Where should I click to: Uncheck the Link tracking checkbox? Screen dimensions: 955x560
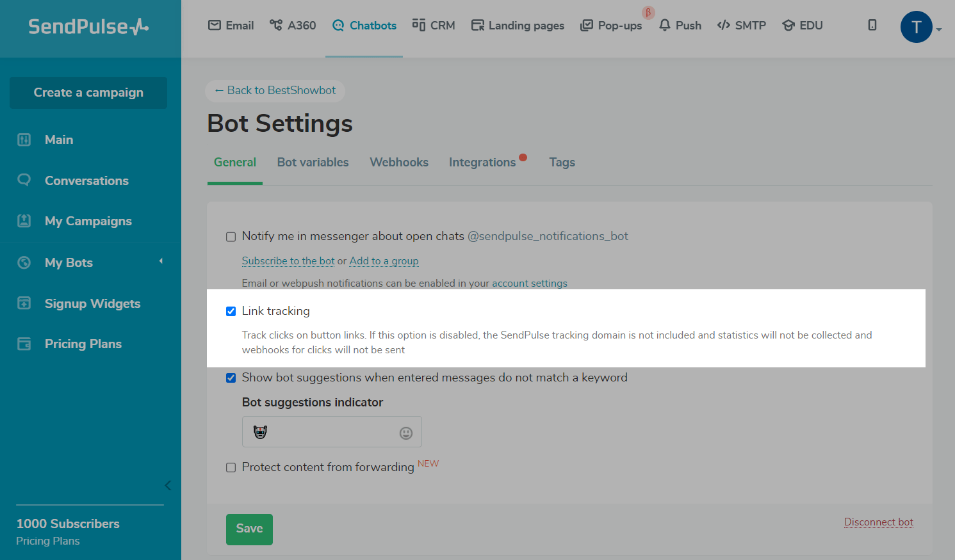coord(231,311)
